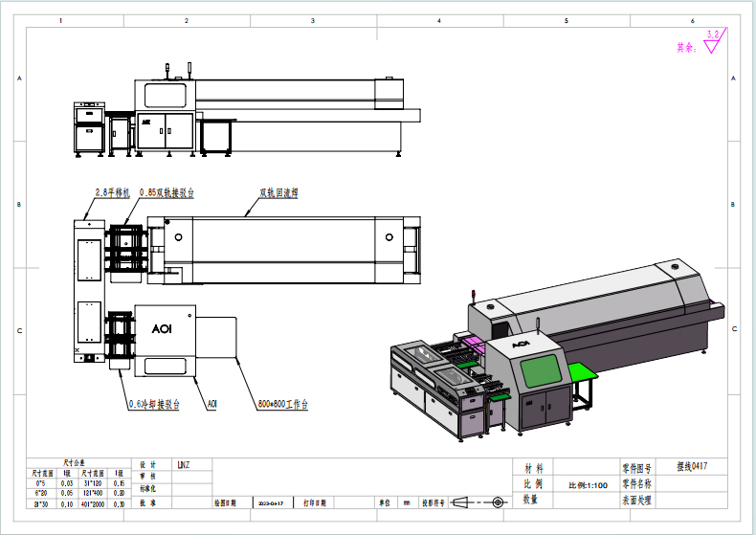The height and width of the screenshot is (535, 756).
Task: Click the LINZ designer name in the title block
Action: point(184,465)
